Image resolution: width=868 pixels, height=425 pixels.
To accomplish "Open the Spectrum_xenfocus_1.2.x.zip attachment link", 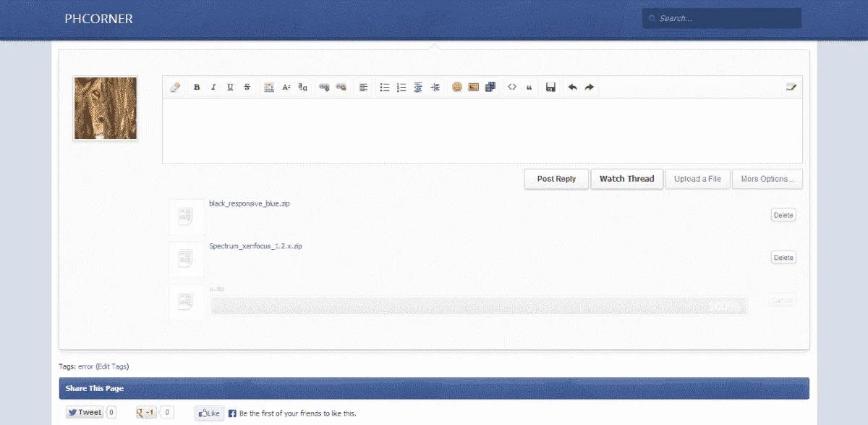I will 255,246.
